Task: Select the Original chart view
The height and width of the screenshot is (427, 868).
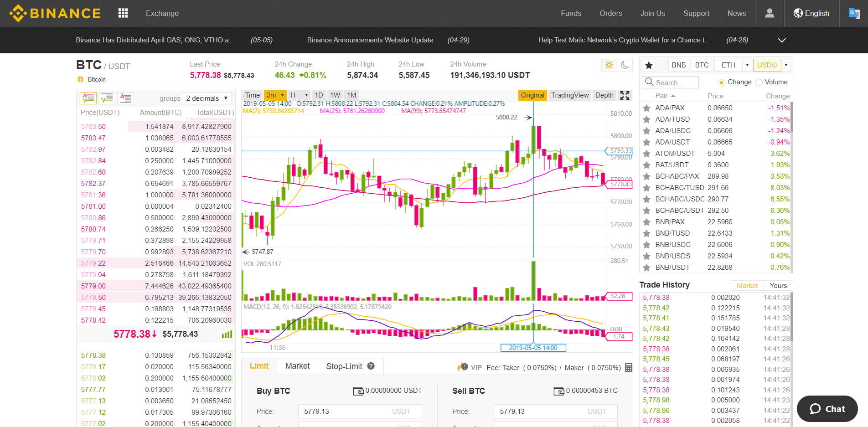Action: [x=533, y=95]
